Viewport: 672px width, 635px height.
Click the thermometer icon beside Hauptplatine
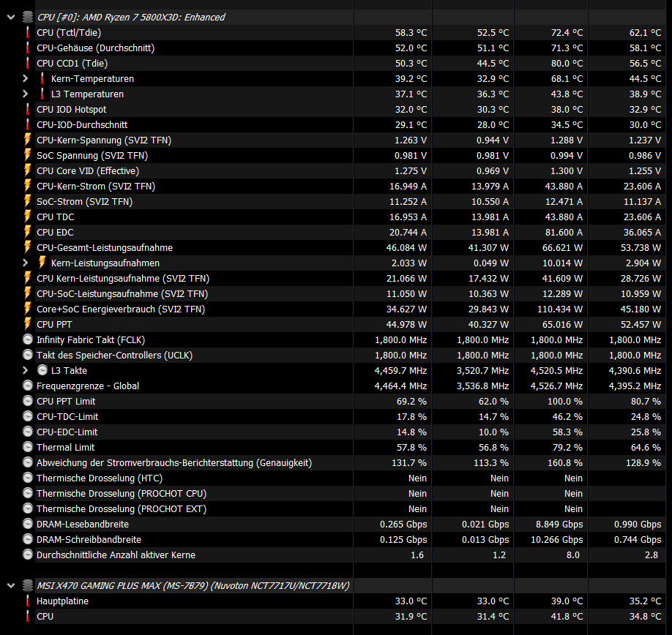(x=28, y=601)
